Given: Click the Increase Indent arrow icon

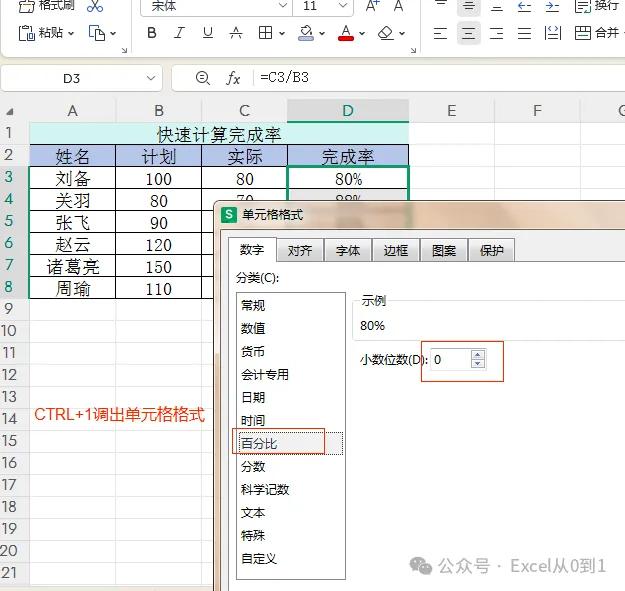Looking at the screenshot, I should (552, 6).
